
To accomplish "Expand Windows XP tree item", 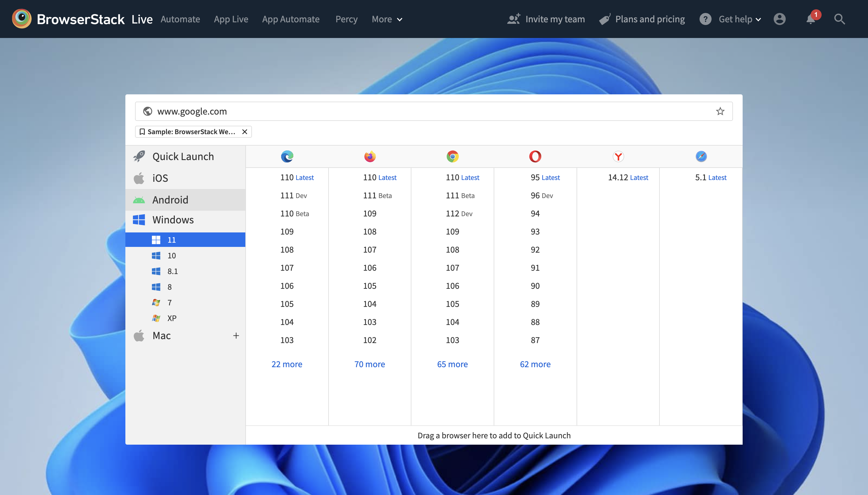I will click(172, 317).
